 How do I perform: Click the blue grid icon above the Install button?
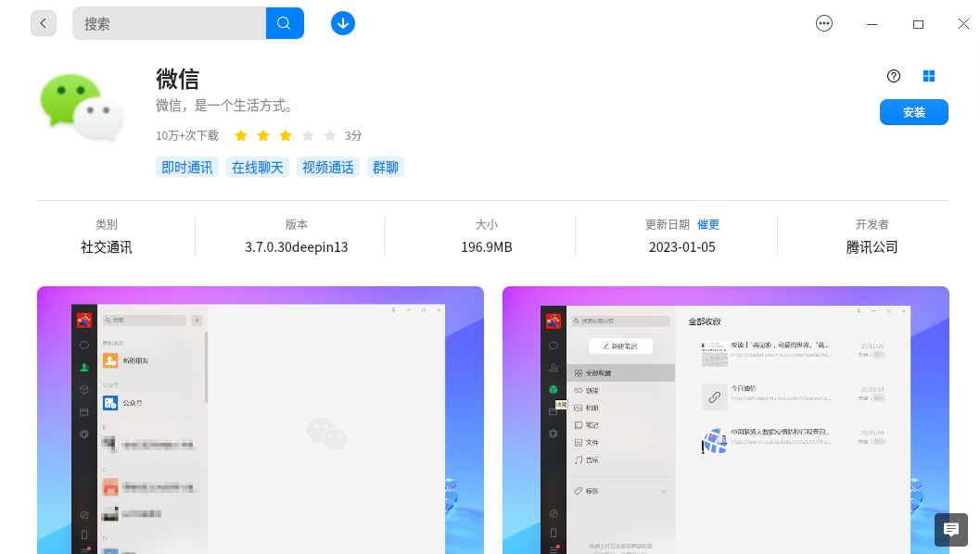pyautogui.click(x=929, y=76)
